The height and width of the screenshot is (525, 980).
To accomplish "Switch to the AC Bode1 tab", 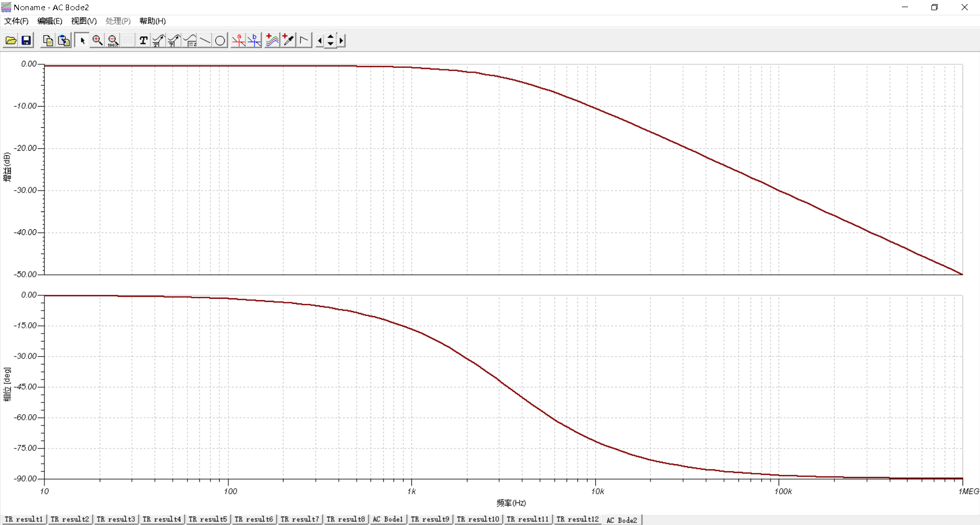I will pyautogui.click(x=388, y=519).
